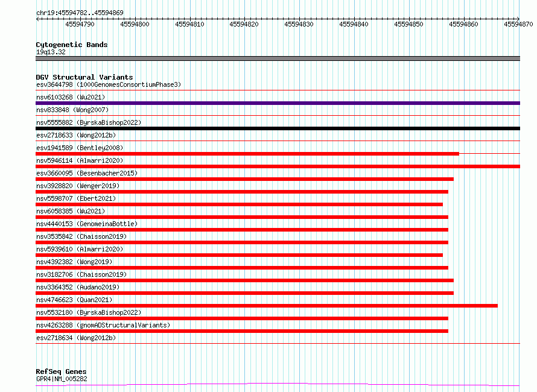Click ruler position label 45594860
The image size is (537, 392).
click(x=463, y=24)
